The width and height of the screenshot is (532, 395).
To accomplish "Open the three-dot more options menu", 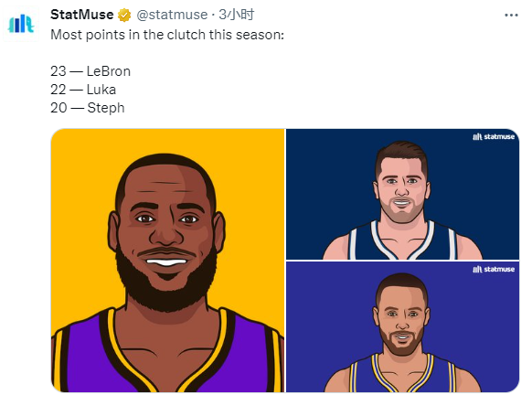I will 511,16.
